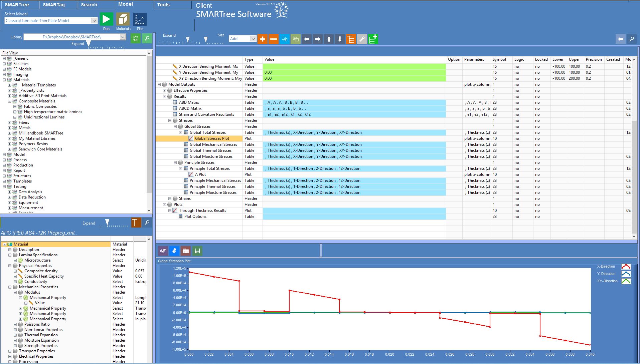Viewport: 640px width, 364px height.
Task: Switch to the SMARTag tab
Action: coord(54,5)
